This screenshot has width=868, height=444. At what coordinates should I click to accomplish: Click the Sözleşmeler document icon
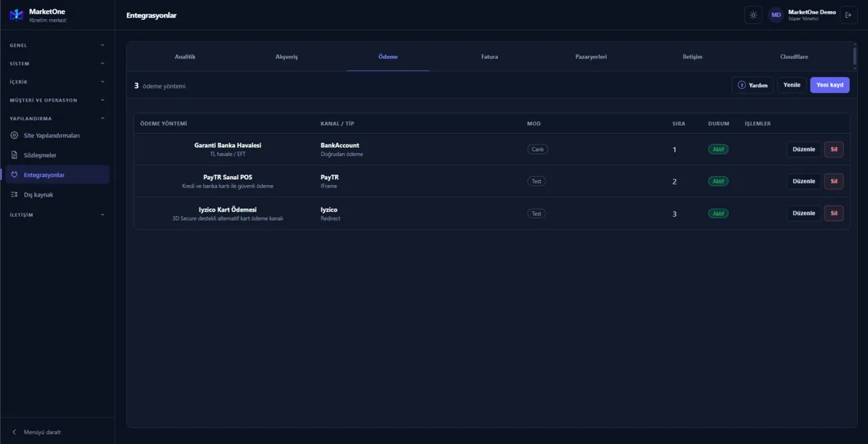click(15, 155)
